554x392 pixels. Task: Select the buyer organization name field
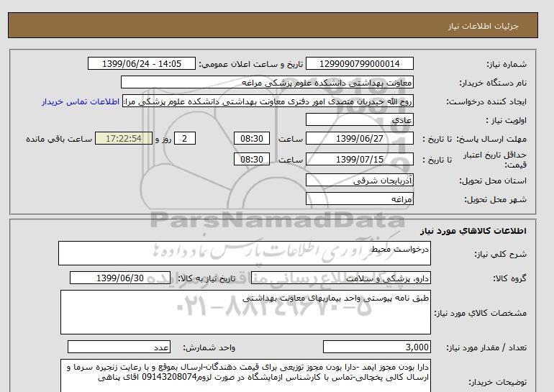(x=267, y=82)
